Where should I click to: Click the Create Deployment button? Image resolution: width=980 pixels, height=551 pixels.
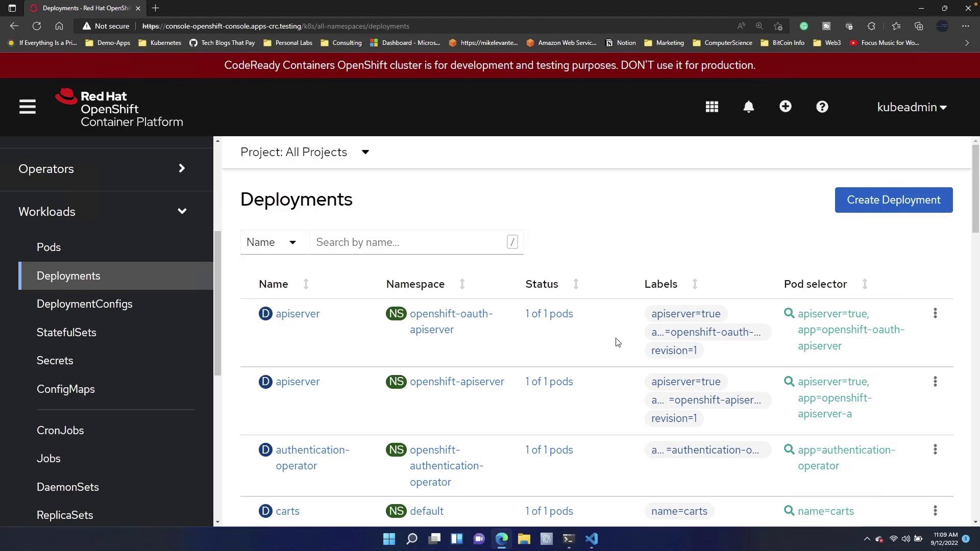[x=893, y=200]
